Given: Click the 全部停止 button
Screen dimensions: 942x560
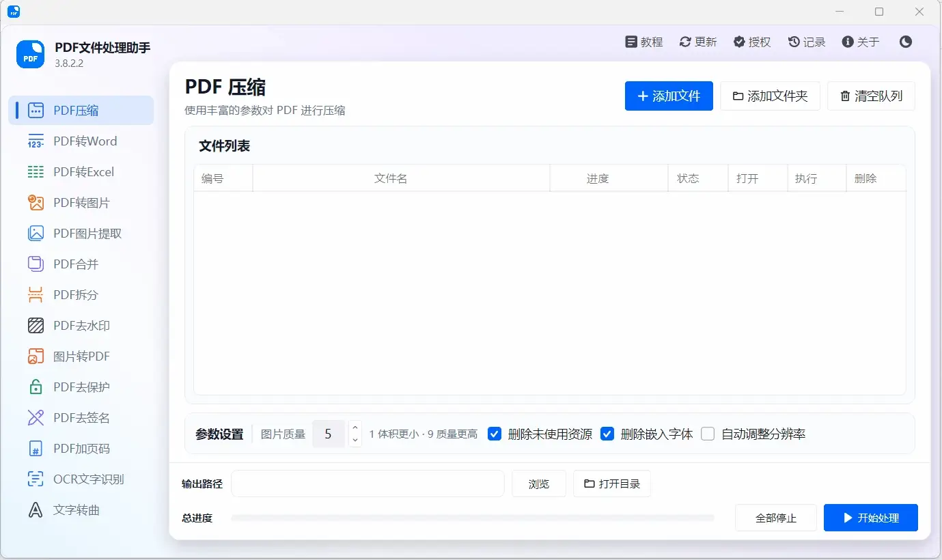Looking at the screenshot, I should [x=776, y=518].
